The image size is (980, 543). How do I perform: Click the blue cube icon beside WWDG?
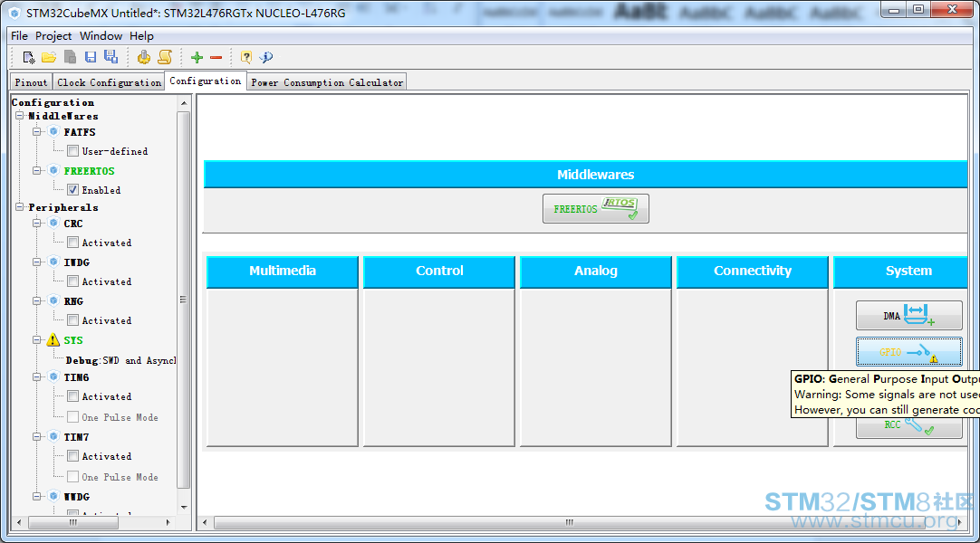pyautogui.click(x=53, y=496)
